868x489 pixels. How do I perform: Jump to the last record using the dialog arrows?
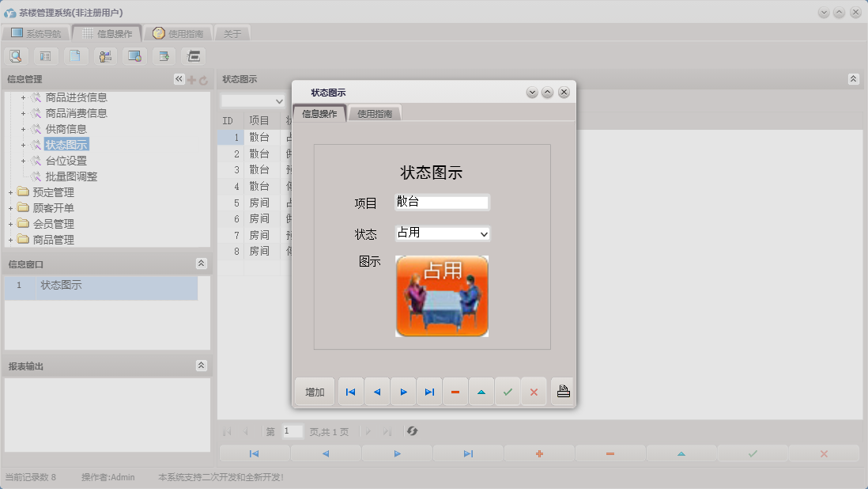click(429, 391)
